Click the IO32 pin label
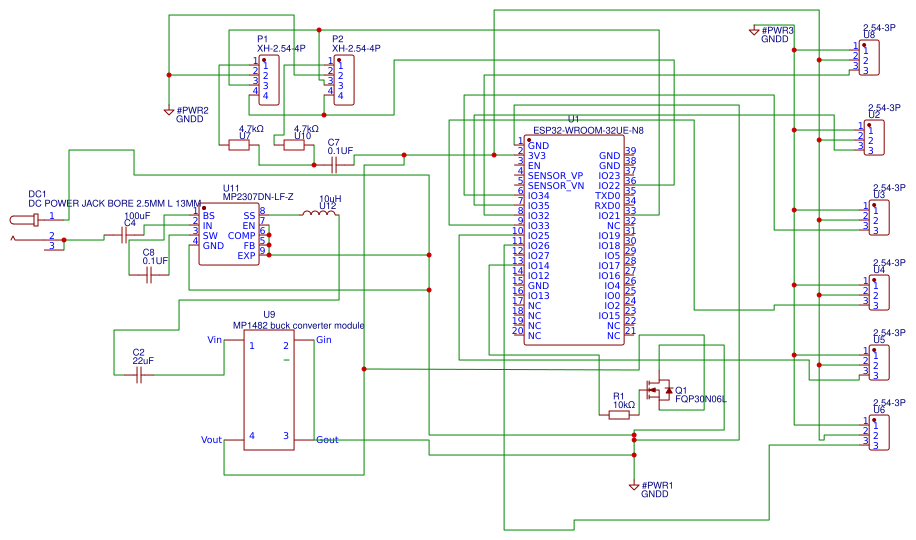The height and width of the screenshot is (540, 916). pos(539,216)
